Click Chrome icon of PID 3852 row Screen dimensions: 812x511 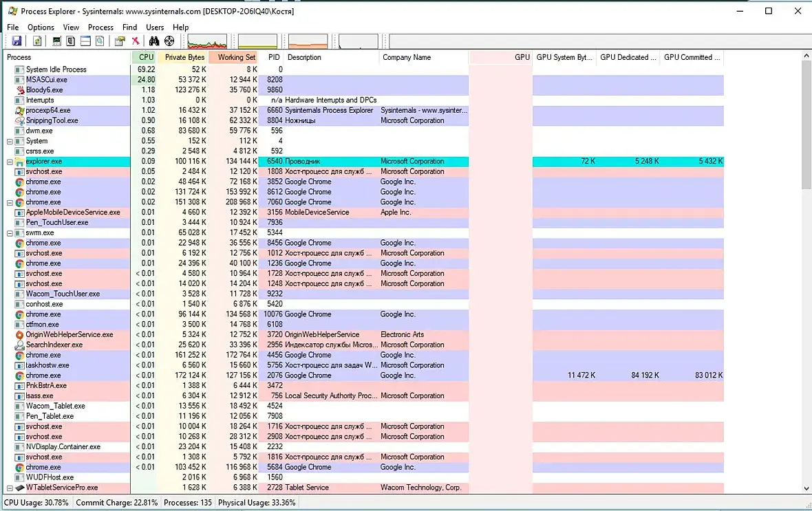[20, 182]
